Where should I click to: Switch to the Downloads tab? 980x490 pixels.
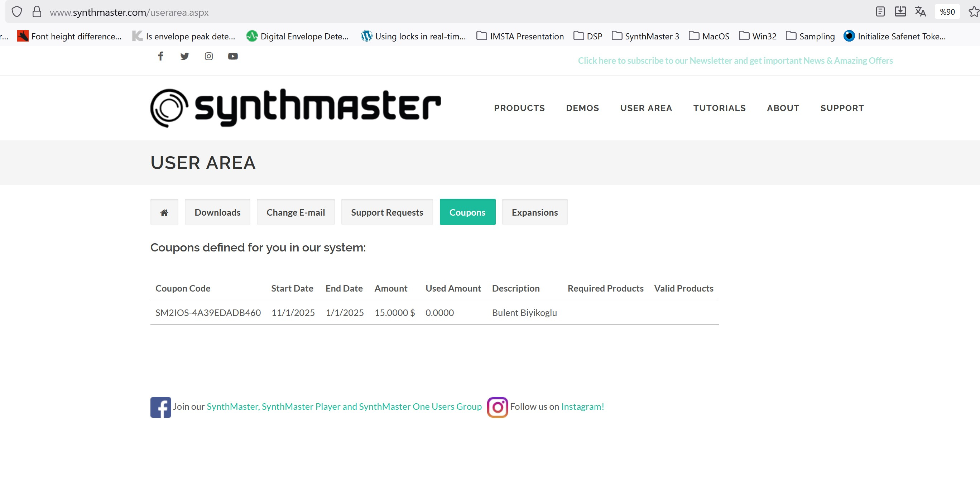217,212
